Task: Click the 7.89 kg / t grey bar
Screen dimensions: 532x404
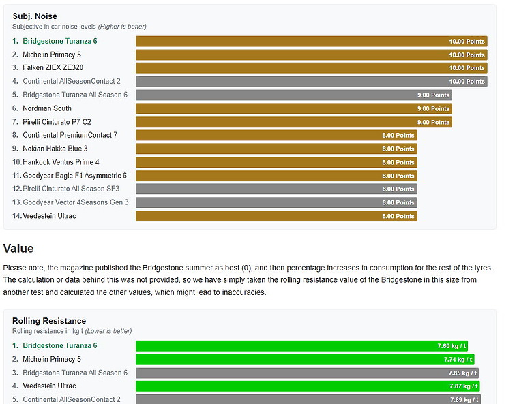Action: pyautogui.click(x=308, y=399)
